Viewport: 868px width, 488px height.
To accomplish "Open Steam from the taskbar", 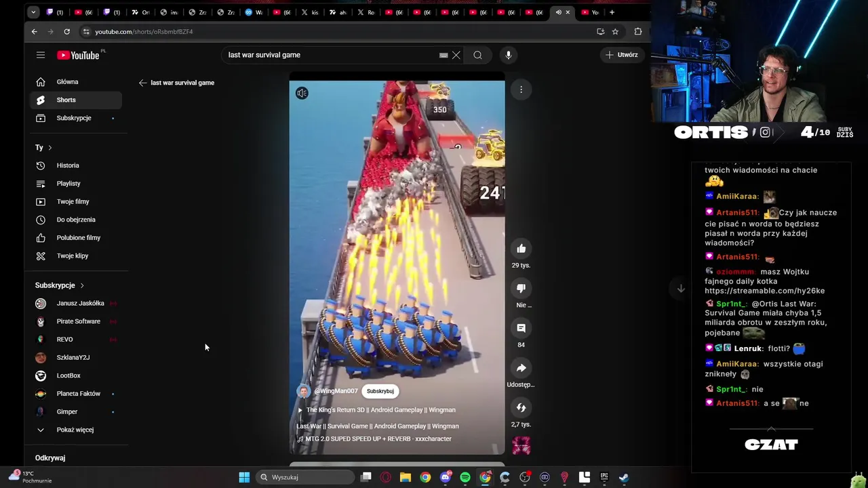I will (624, 477).
